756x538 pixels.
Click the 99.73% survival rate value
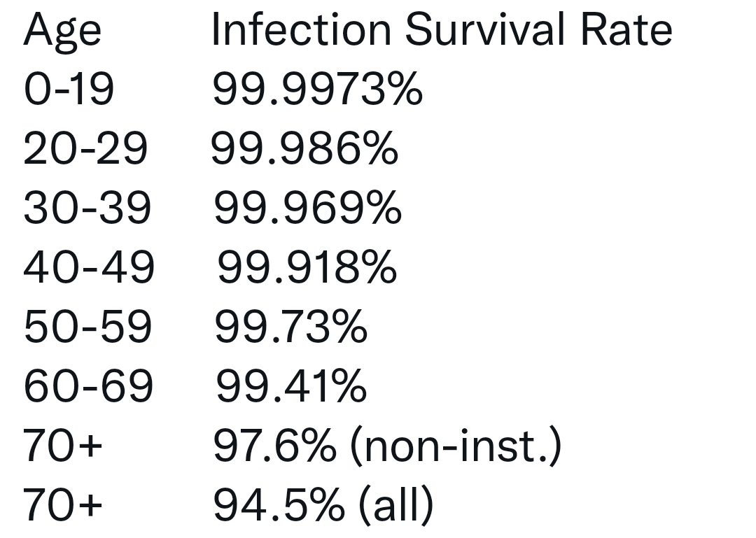[290, 327]
